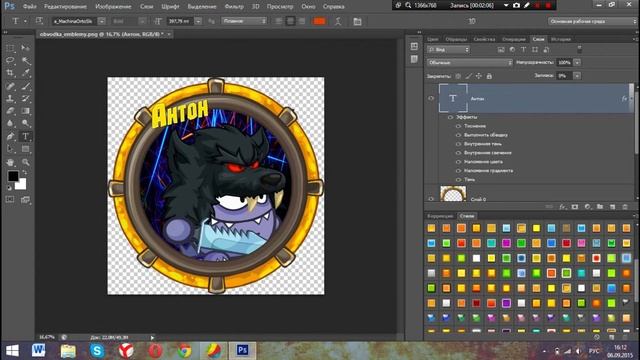The image size is (640, 360).
Task: Toggle text orientation in options bar
Action: click(39, 21)
